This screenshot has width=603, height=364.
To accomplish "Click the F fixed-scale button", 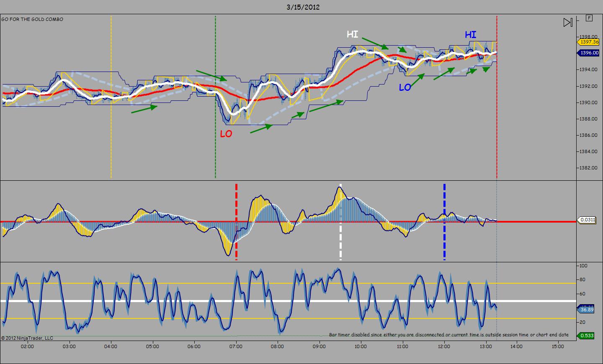I will pos(590,18).
